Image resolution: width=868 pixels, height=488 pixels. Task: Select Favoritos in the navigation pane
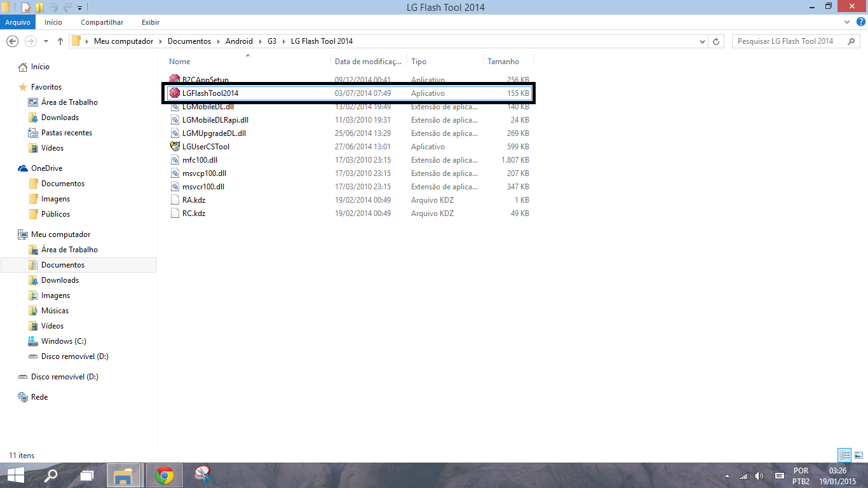pos(46,87)
